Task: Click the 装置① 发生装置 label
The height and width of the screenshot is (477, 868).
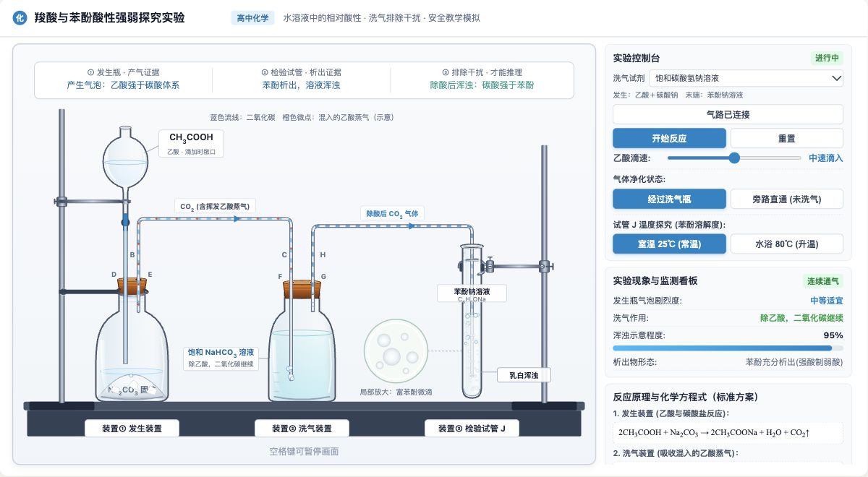Action: (x=132, y=429)
